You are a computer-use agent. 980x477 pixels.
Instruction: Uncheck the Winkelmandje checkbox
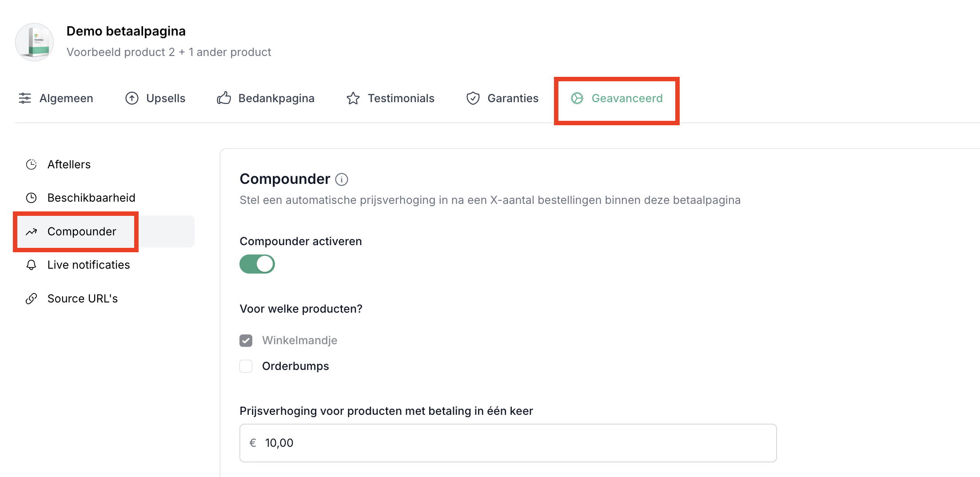[246, 341]
